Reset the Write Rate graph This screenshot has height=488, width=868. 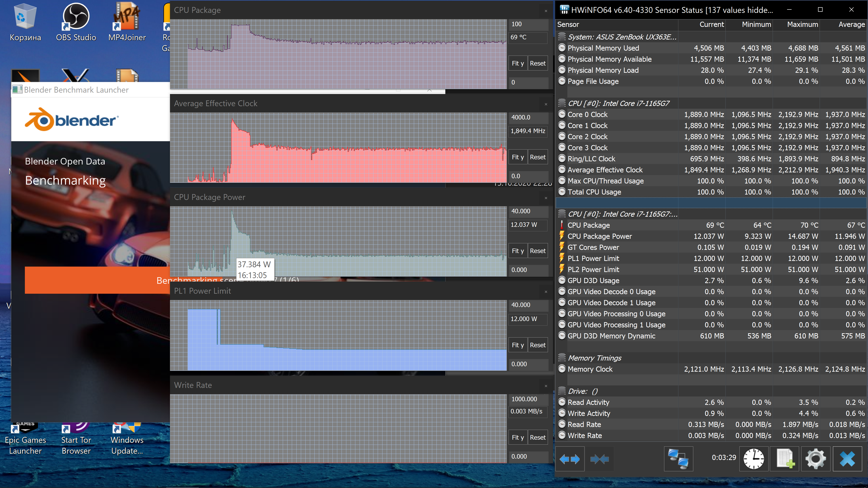(x=538, y=437)
